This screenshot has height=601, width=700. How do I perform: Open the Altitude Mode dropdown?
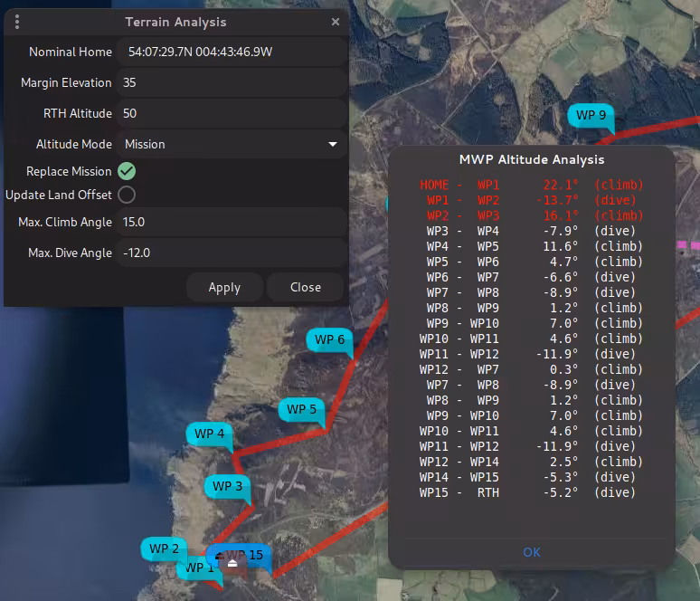click(x=232, y=144)
